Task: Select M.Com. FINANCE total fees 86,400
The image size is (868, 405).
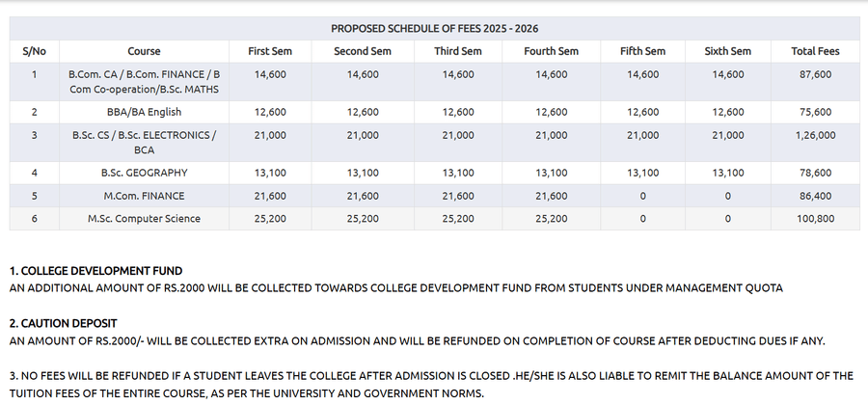Action: point(815,196)
